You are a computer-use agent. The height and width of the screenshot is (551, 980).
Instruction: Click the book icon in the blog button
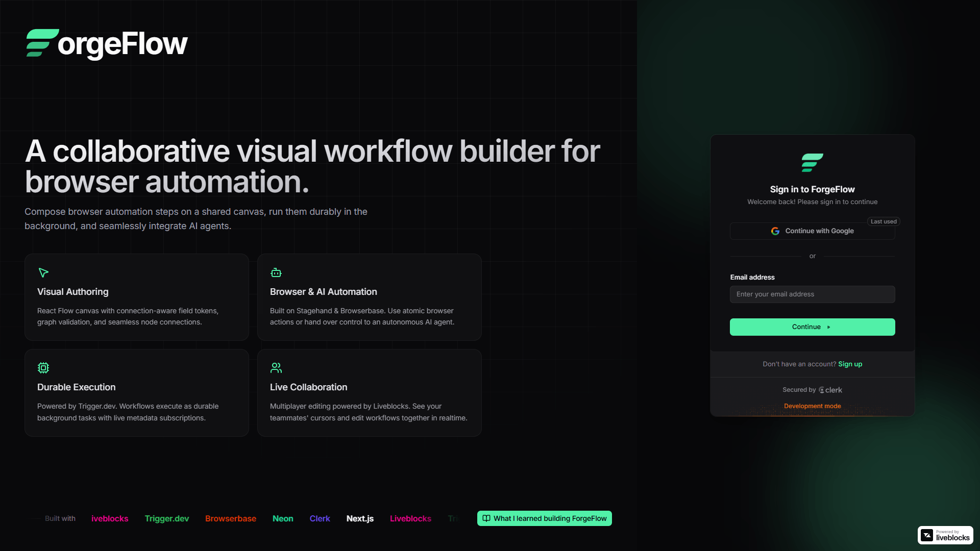coord(486,518)
